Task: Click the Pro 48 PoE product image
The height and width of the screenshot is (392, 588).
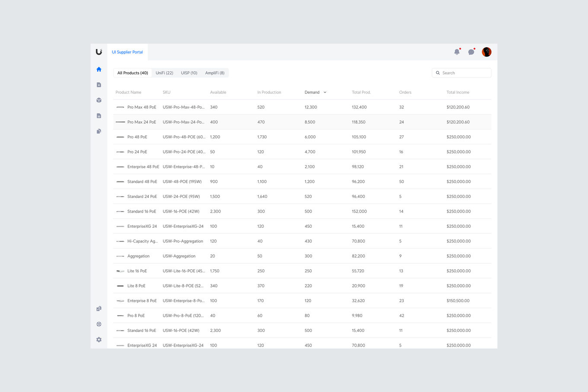Action: click(120, 137)
